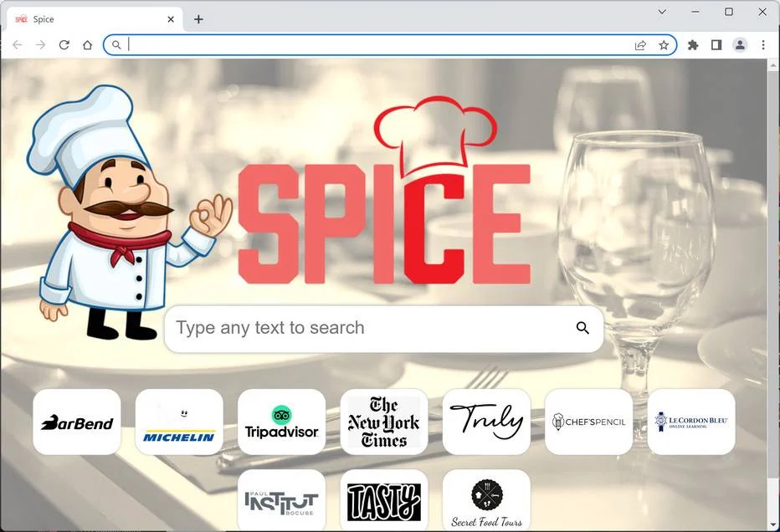Open the Institut Paul Bocuse tile
780x532 pixels.
[281, 500]
